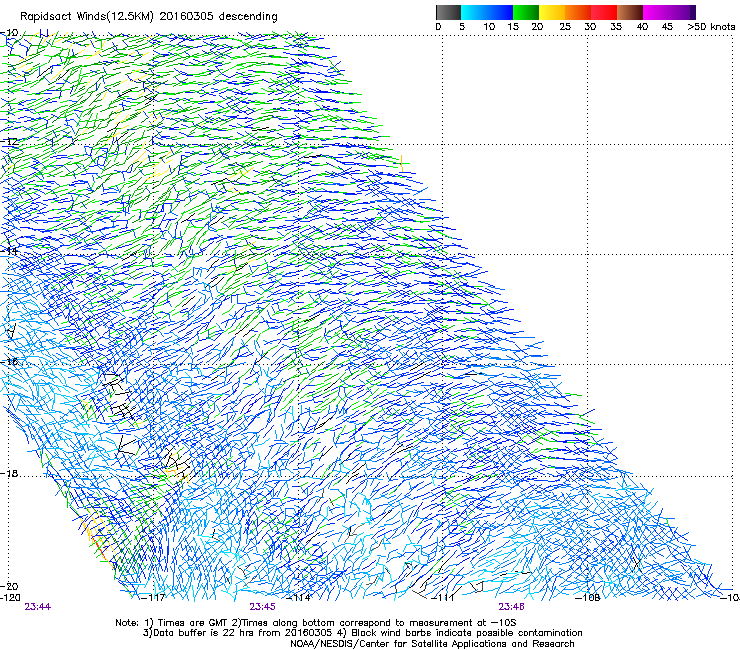Click the green 15-20 knots legend segment
The height and width of the screenshot is (650, 740).
click(526, 12)
